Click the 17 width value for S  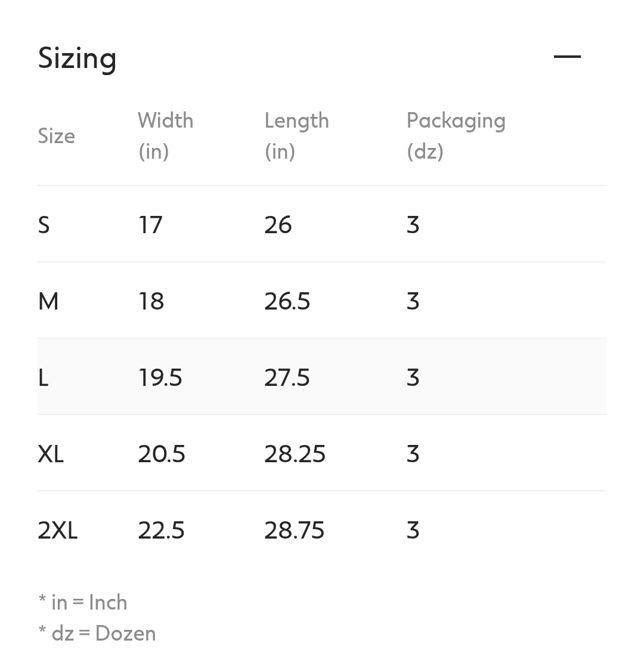(150, 225)
